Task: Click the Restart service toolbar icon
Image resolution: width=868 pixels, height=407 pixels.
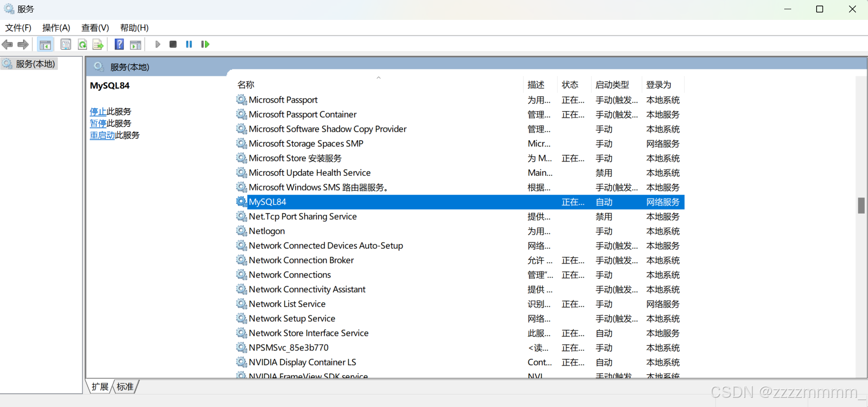Action: tap(205, 44)
